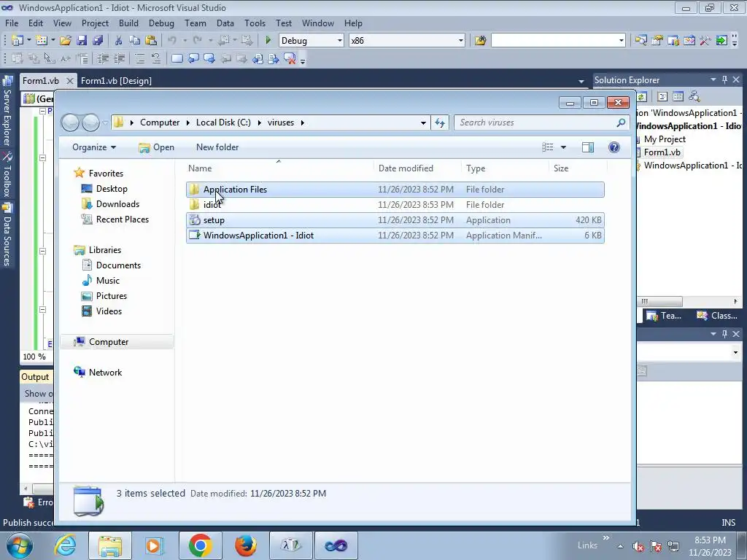Open Chrome from the taskbar
The image size is (747, 560).
(x=200, y=545)
